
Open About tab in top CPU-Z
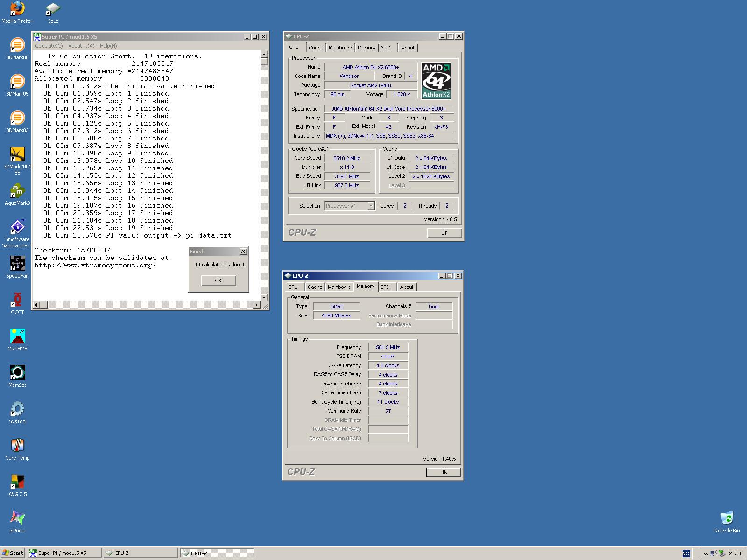[408, 48]
